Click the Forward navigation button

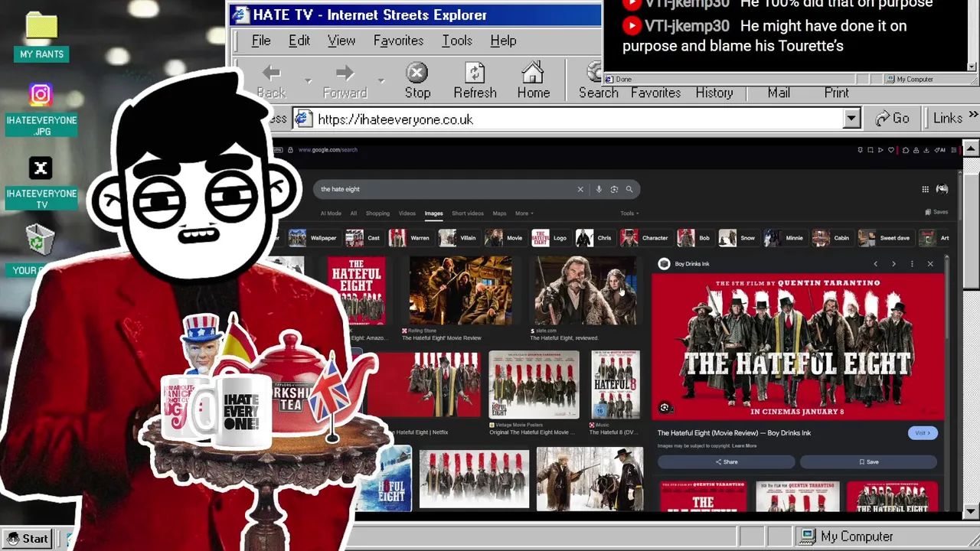[345, 81]
